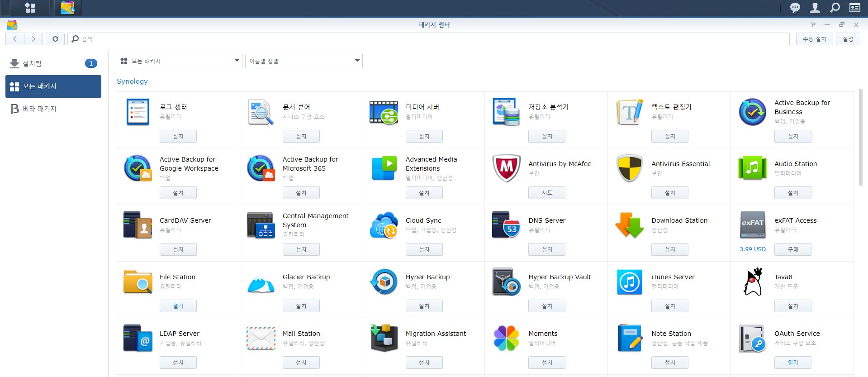Open the 설정 settings button
Viewport: 868px width, 377px height.
pyautogui.click(x=848, y=39)
